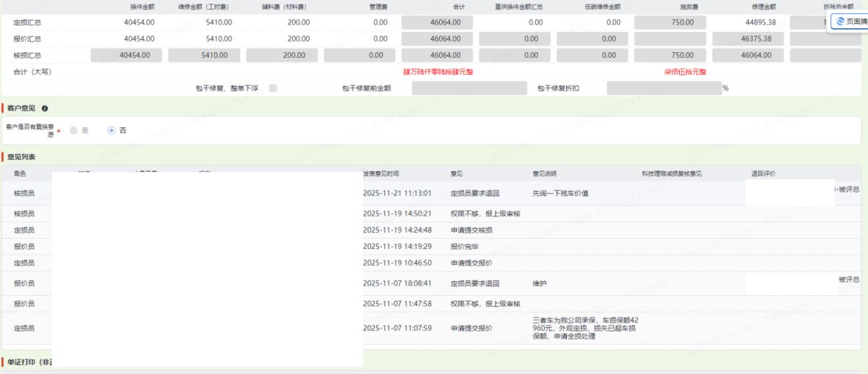Click 报价汇总 修理金额 field showing 46375.38
868x374 pixels.
pyautogui.click(x=748, y=38)
